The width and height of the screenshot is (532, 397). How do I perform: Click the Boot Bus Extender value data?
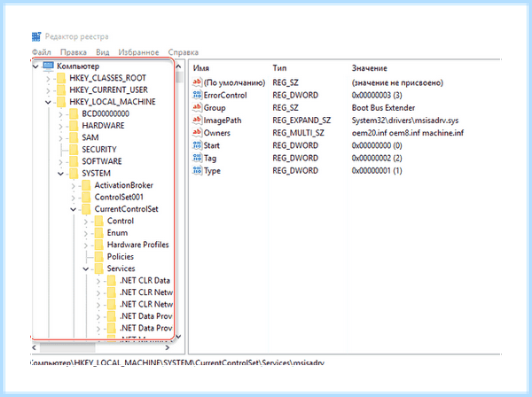click(383, 108)
